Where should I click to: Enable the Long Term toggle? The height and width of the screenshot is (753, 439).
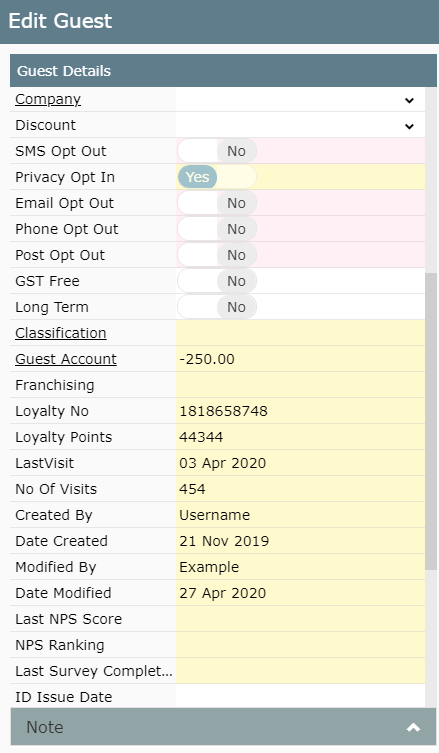[x=217, y=306]
